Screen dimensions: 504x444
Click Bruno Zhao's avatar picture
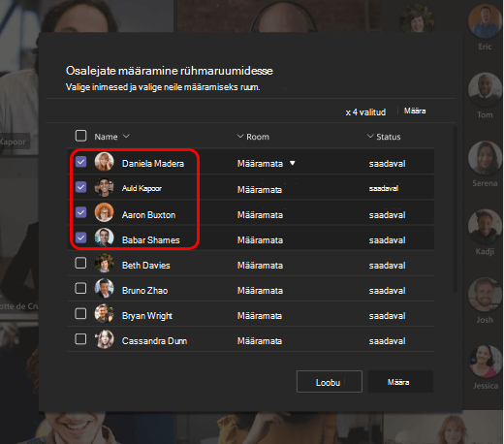tap(104, 288)
